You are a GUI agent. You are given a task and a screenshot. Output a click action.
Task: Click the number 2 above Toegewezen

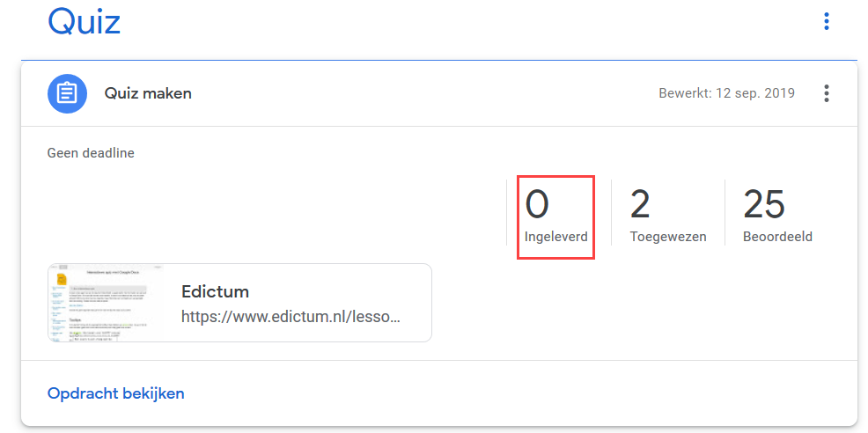[640, 204]
